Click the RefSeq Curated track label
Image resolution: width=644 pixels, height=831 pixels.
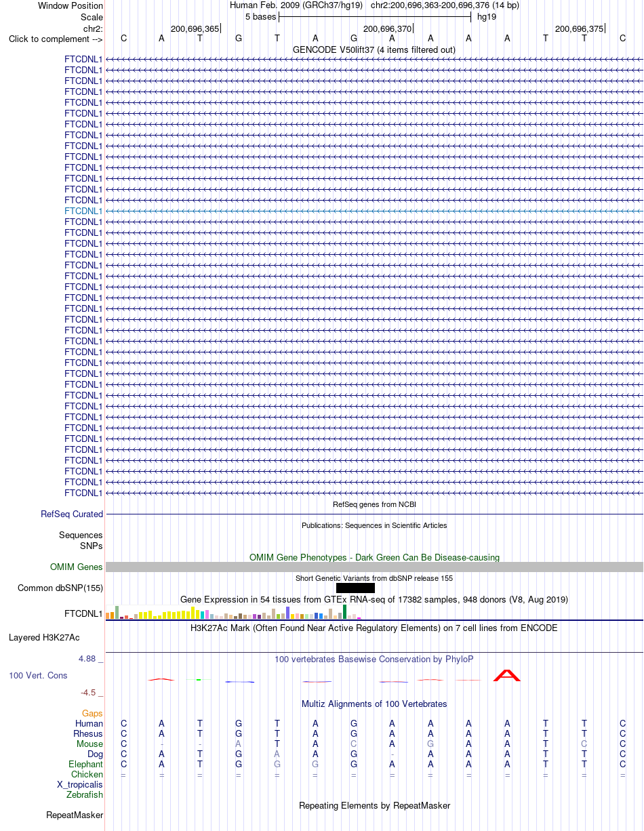[72, 514]
